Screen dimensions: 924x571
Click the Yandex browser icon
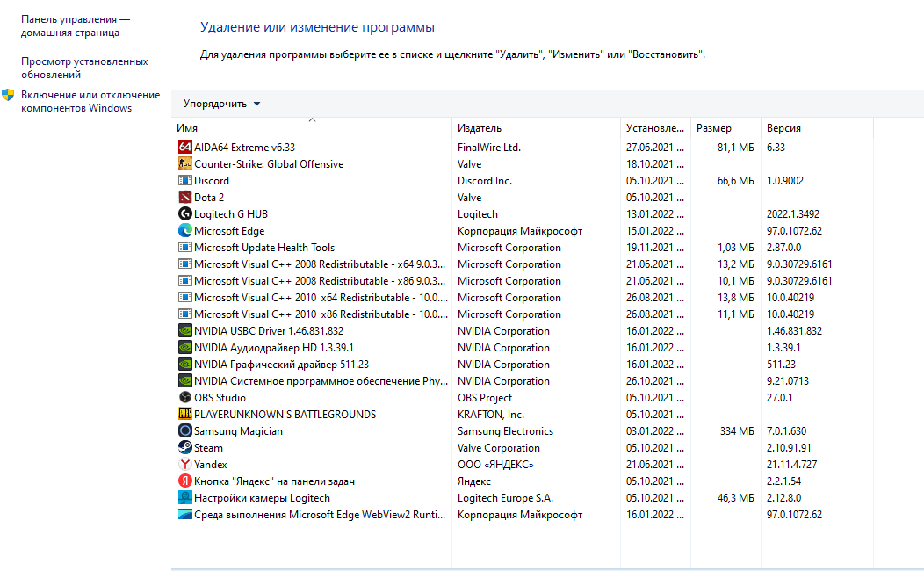click(185, 464)
